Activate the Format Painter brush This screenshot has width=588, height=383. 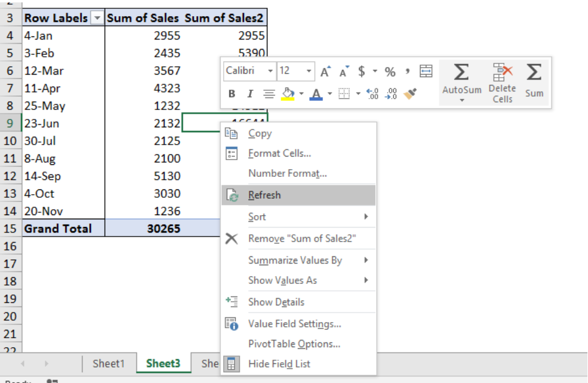click(x=410, y=94)
